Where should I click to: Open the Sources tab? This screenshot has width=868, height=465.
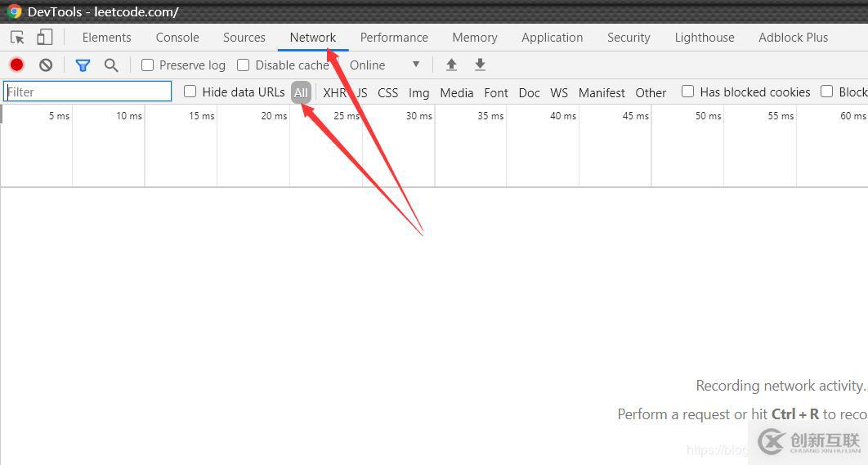pos(244,37)
